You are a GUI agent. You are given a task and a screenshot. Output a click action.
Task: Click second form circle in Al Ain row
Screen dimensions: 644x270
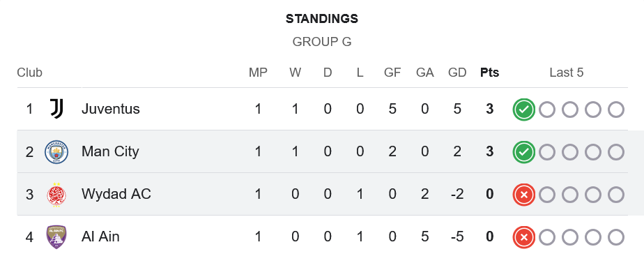(546, 237)
